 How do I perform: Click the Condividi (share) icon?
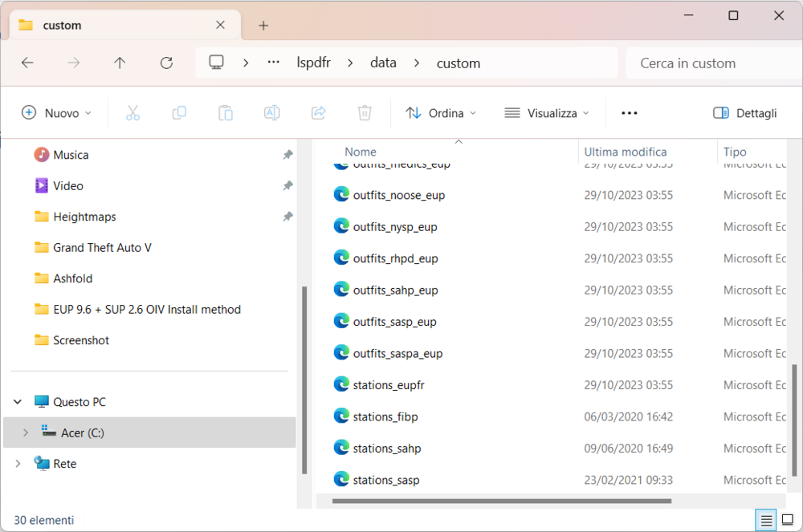(x=318, y=112)
